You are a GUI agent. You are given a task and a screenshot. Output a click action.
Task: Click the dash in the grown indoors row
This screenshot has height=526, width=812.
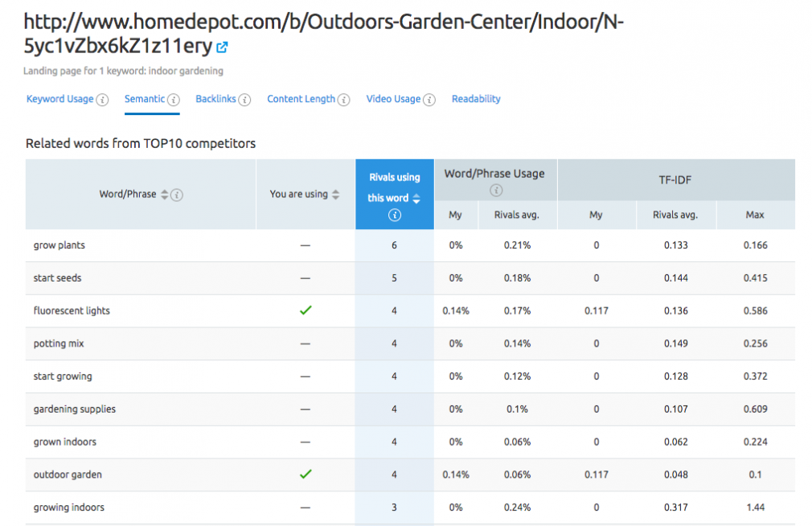click(x=306, y=442)
